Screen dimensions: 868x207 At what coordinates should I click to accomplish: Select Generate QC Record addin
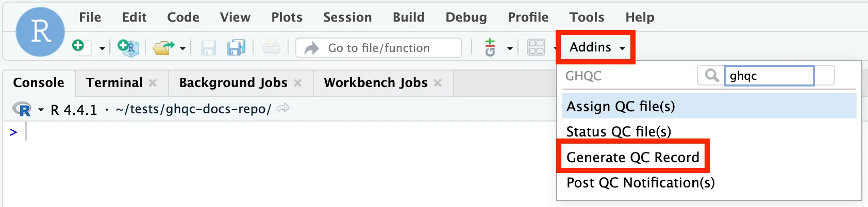pyautogui.click(x=632, y=157)
